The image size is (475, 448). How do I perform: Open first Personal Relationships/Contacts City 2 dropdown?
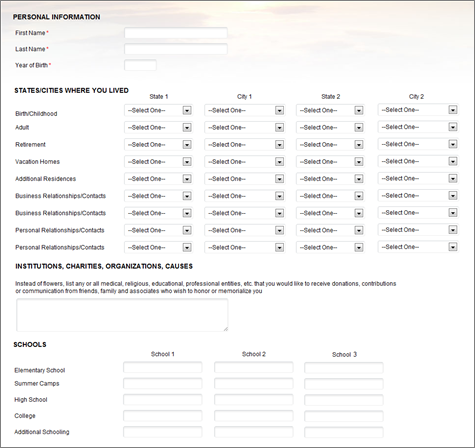[418, 230]
